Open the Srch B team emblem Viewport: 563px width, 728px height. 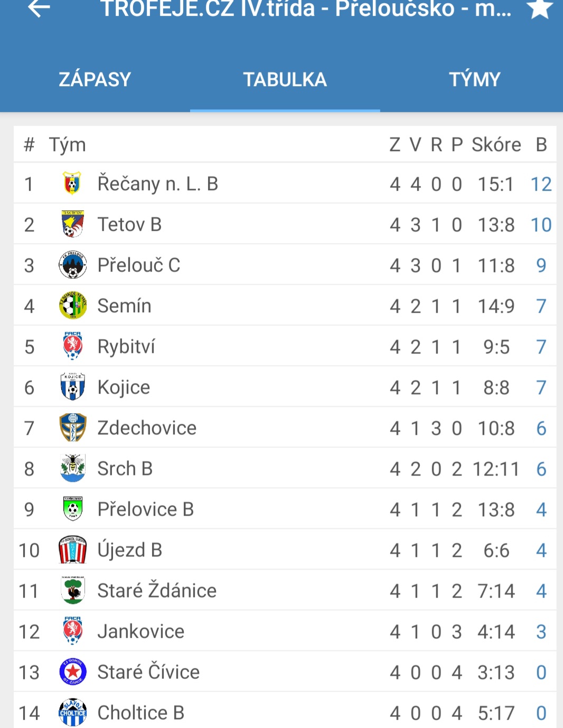tap(73, 468)
